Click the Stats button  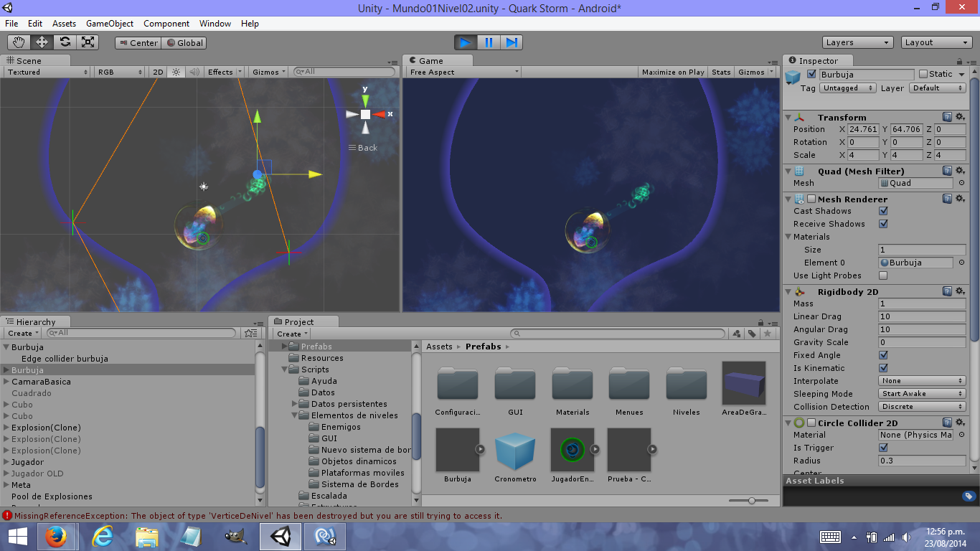[721, 72]
